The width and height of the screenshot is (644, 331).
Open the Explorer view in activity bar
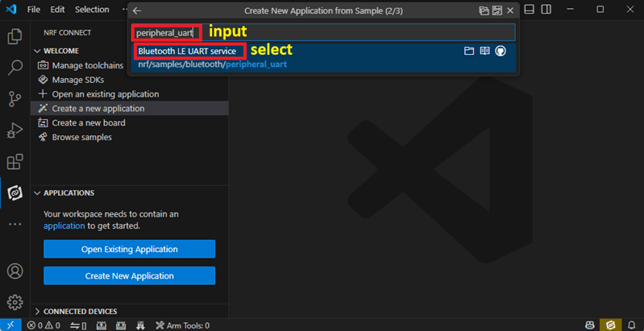click(15, 37)
